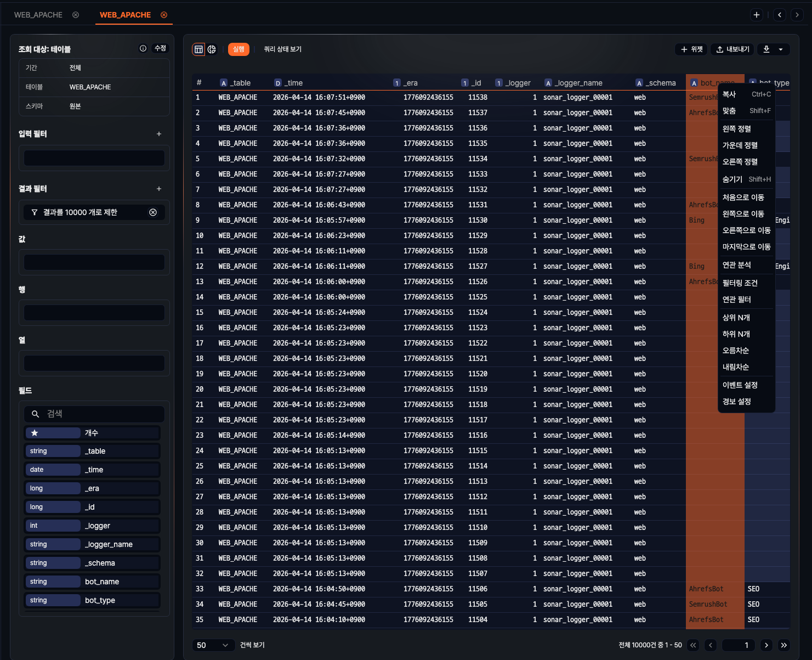812x660 pixels.
Task: Expand the 50 rows per page dropdown
Action: [213, 645]
